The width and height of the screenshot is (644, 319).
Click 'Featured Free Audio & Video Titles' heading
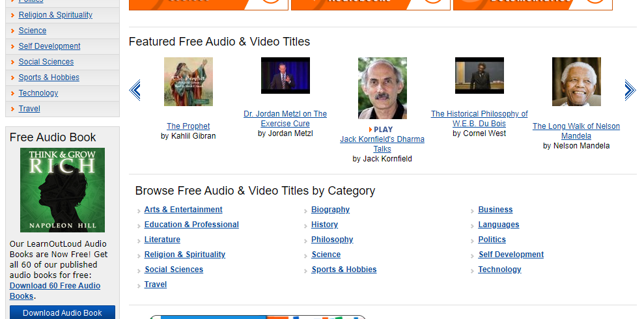point(219,42)
